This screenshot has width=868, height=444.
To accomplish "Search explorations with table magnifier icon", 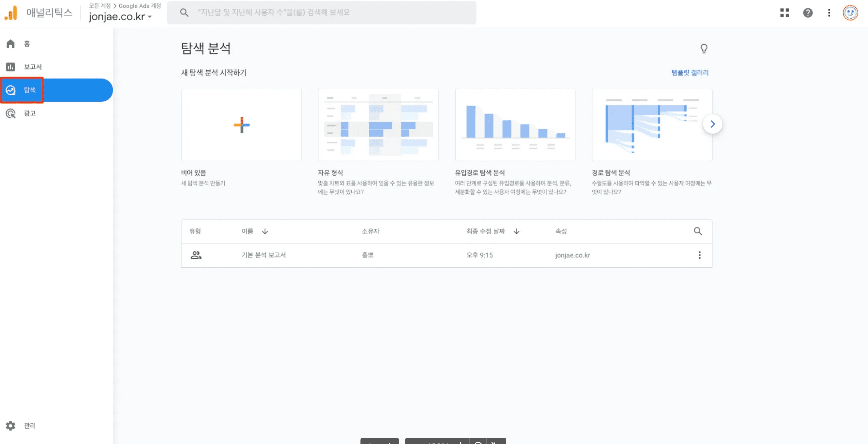I will [697, 231].
